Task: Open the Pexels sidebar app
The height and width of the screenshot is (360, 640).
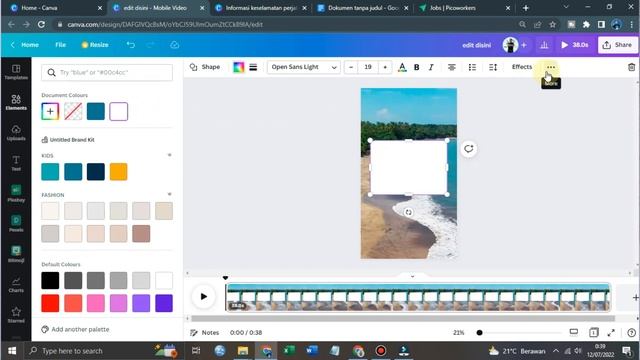Action: (16, 224)
